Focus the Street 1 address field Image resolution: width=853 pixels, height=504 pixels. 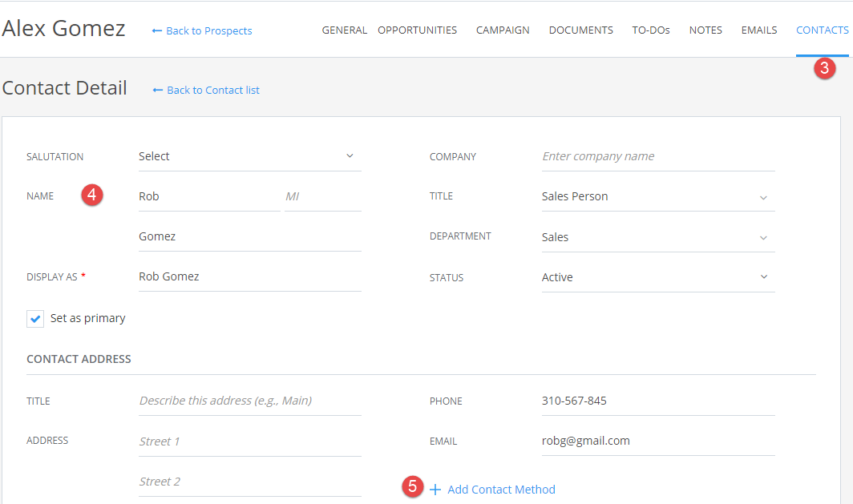point(249,442)
